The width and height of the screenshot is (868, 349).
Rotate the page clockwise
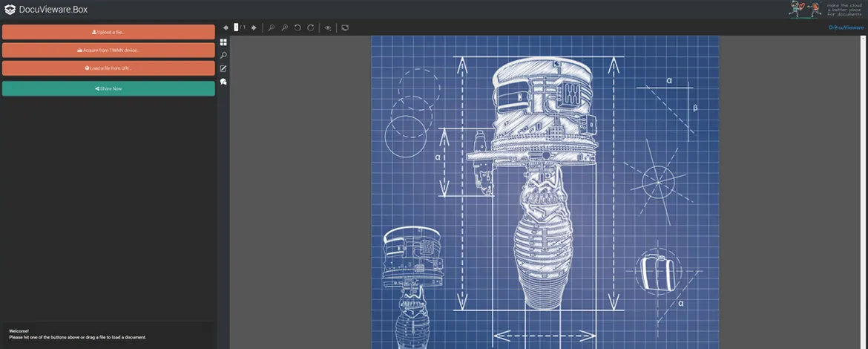pyautogui.click(x=310, y=27)
